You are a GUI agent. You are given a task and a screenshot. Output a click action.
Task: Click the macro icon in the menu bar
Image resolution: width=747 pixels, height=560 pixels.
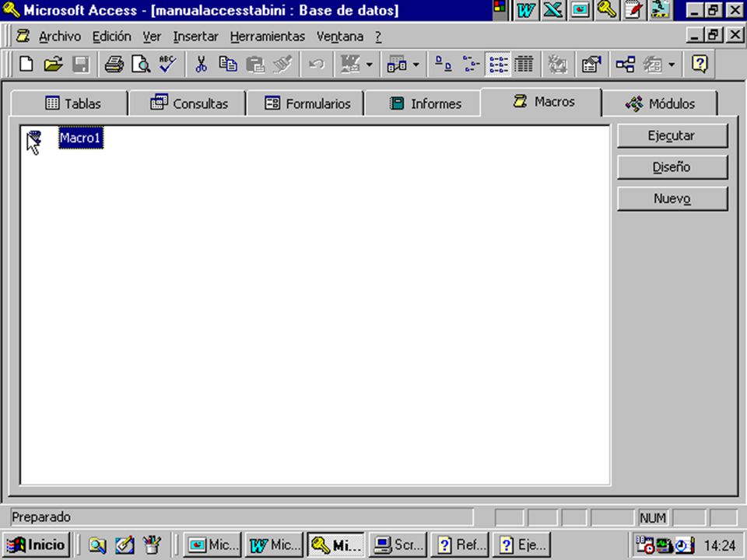click(x=23, y=36)
